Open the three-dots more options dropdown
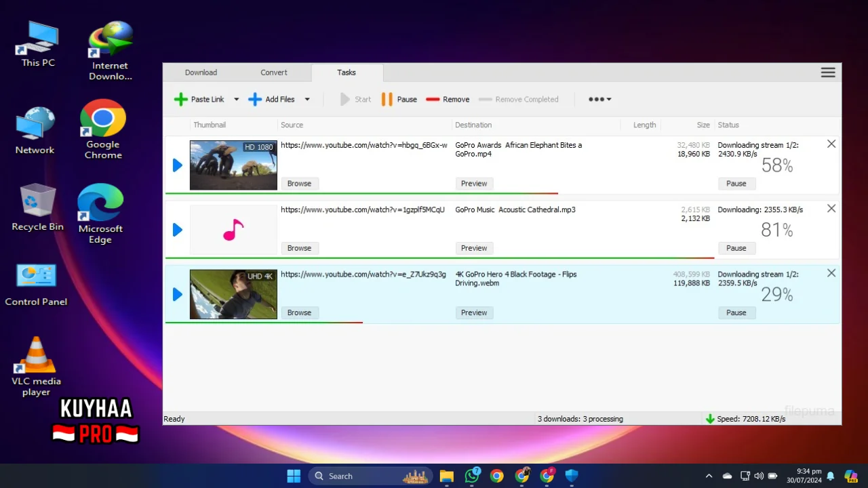The height and width of the screenshot is (488, 868). click(x=599, y=100)
